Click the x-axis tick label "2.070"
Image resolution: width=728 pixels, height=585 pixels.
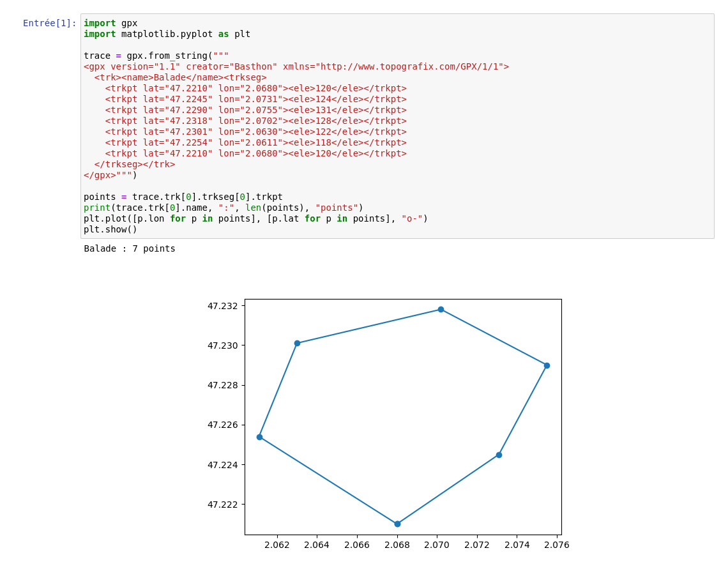coord(437,545)
